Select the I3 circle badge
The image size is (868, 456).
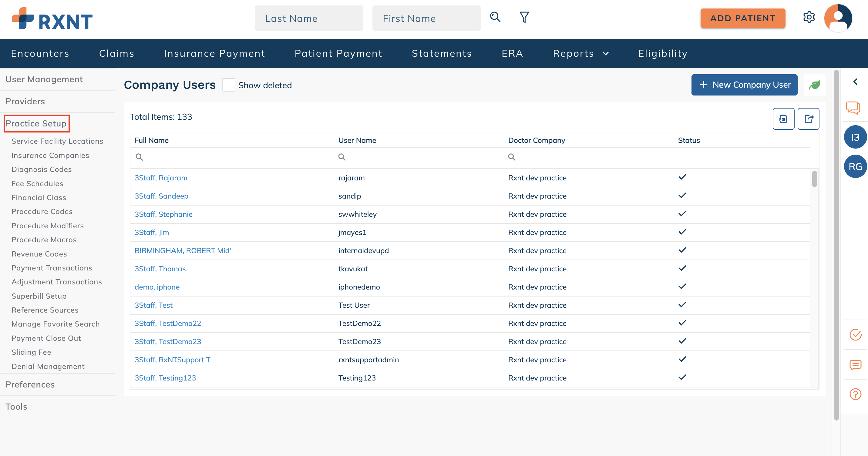[x=855, y=137]
